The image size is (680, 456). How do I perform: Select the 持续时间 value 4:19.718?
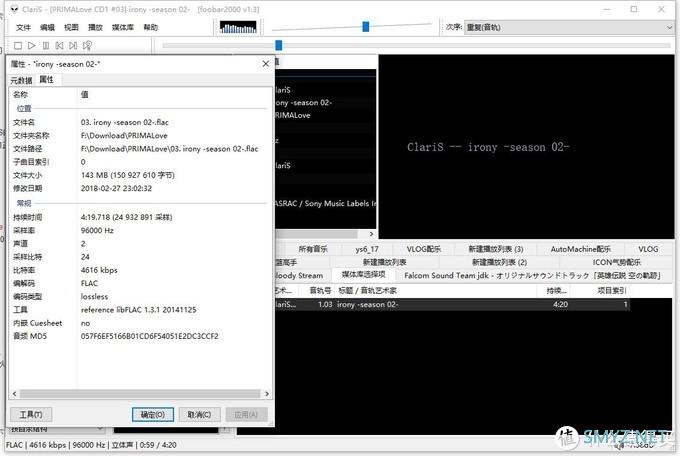point(126,217)
